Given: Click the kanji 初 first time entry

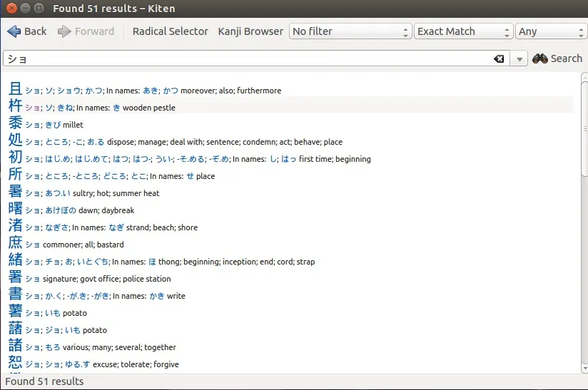Looking at the screenshot, I should coord(15,158).
